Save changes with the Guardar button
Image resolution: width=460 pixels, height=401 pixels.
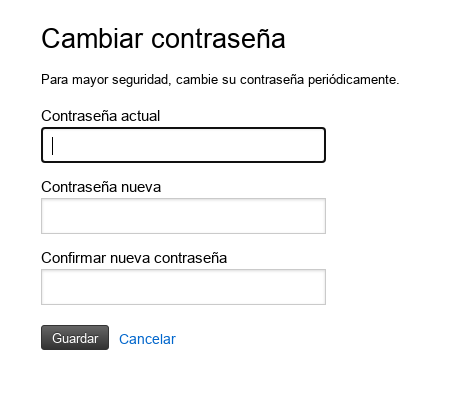pyautogui.click(x=75, y=338)
